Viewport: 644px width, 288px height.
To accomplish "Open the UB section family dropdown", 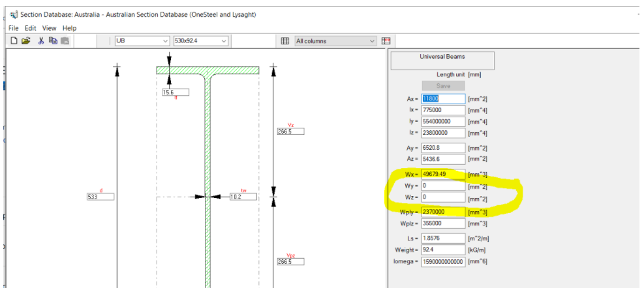I will pyautogui.click(x=142, y=41).
